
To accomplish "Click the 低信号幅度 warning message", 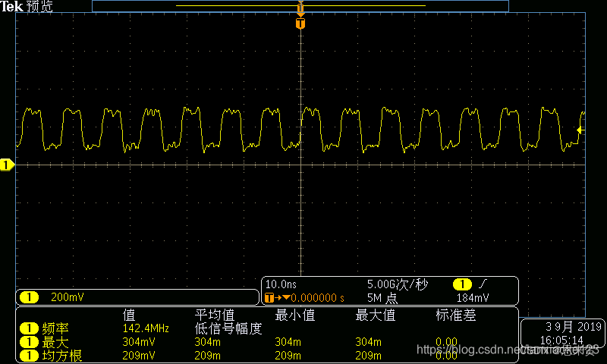I will click(228, 328).
